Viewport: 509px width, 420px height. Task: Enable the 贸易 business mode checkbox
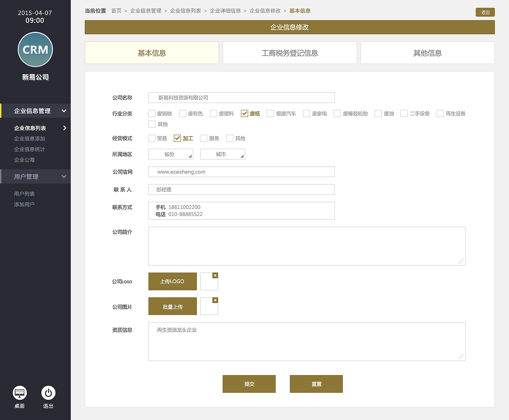coord(152,138)
